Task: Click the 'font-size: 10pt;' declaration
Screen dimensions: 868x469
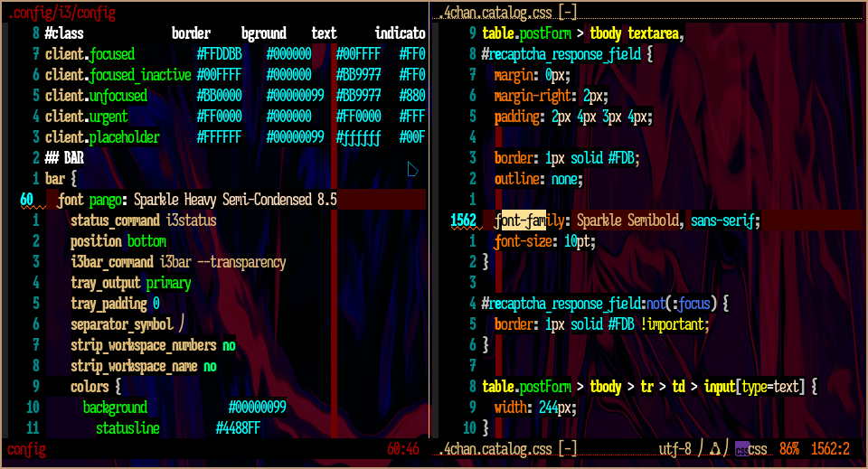Action: [x=545, y=241]
